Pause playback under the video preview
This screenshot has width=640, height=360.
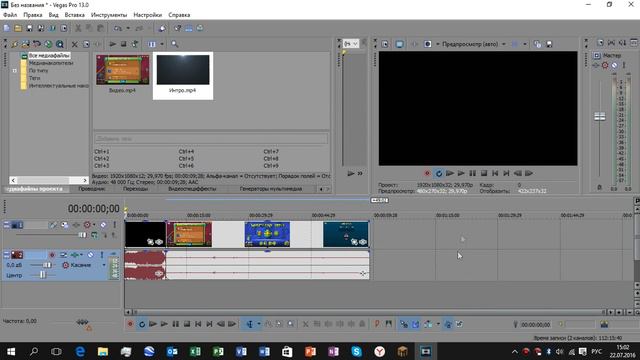[x=472, y=173]
